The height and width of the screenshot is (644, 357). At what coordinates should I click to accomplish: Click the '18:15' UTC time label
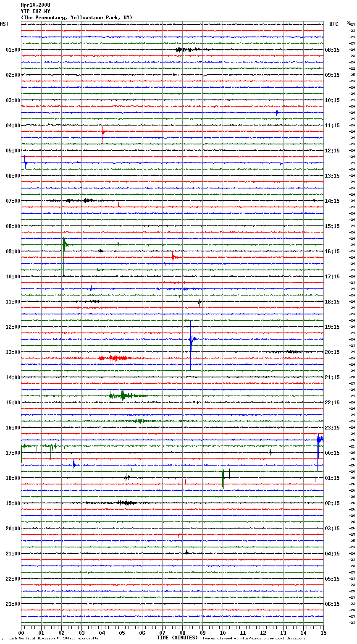pos(332,302)
